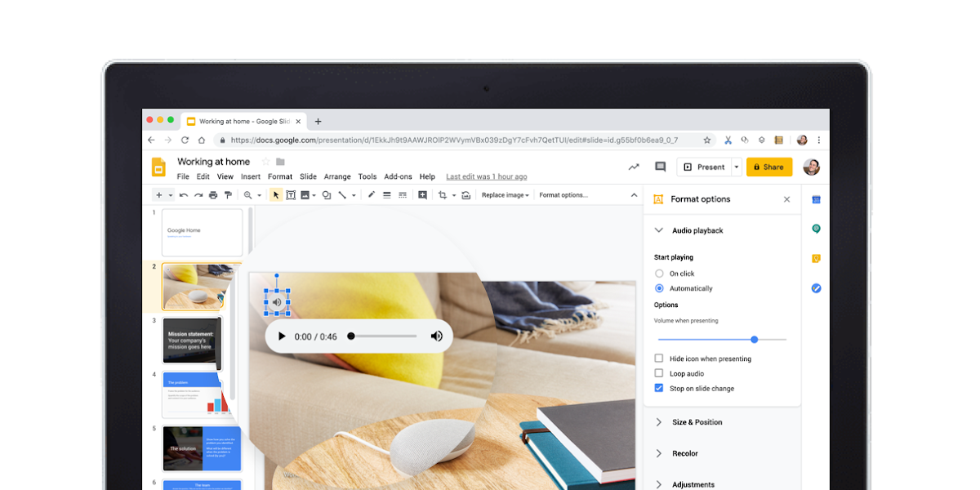Select the Text box tool
Image resolution: width=980 pixels, height=490 pixels.
(290, 195)
